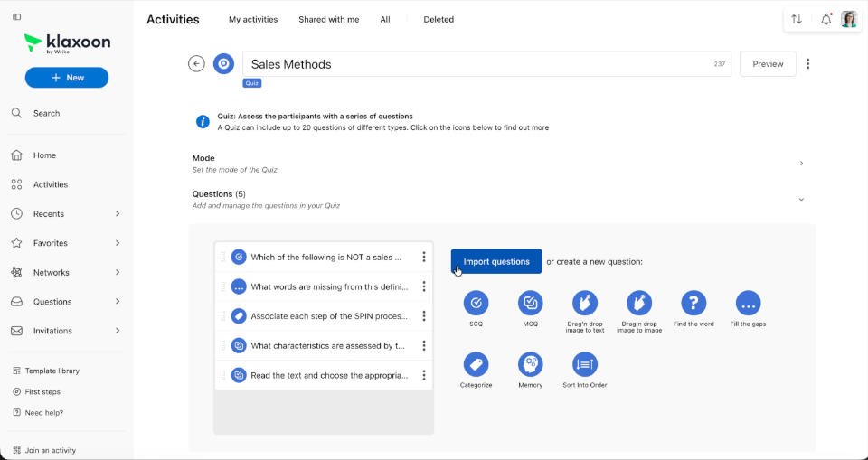Expand the Favorites chevron
This screenshot has height=460, width=868.
tap(118, 243)
